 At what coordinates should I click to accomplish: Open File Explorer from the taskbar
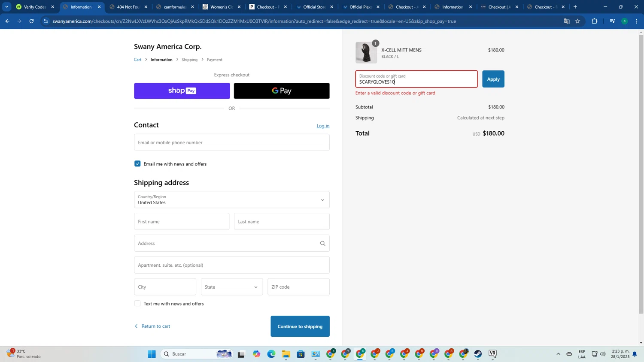pos(286,354)
